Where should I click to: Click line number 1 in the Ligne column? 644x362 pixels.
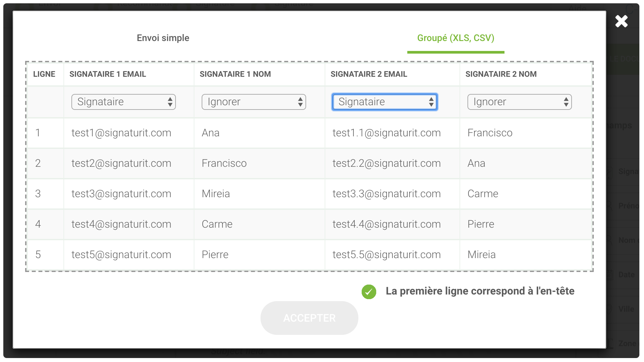[x=38, y=133]
